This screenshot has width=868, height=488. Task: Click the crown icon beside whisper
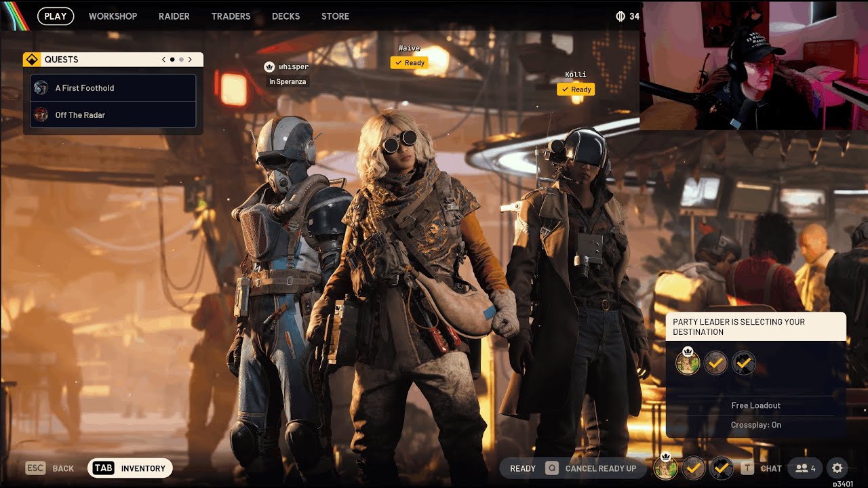(269, 66)
